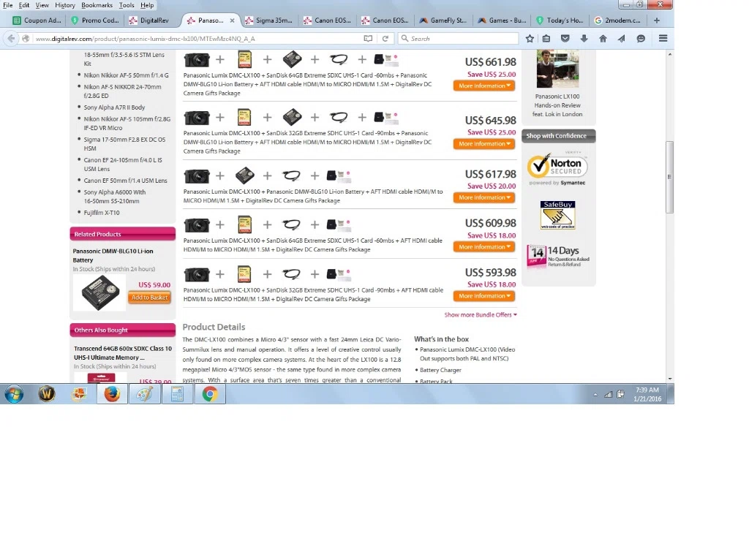This screenshot has height=560, width=749.
Task: Open Sigma 17-50mm F2.8 EX DC OS link
Action: point(124,144)
